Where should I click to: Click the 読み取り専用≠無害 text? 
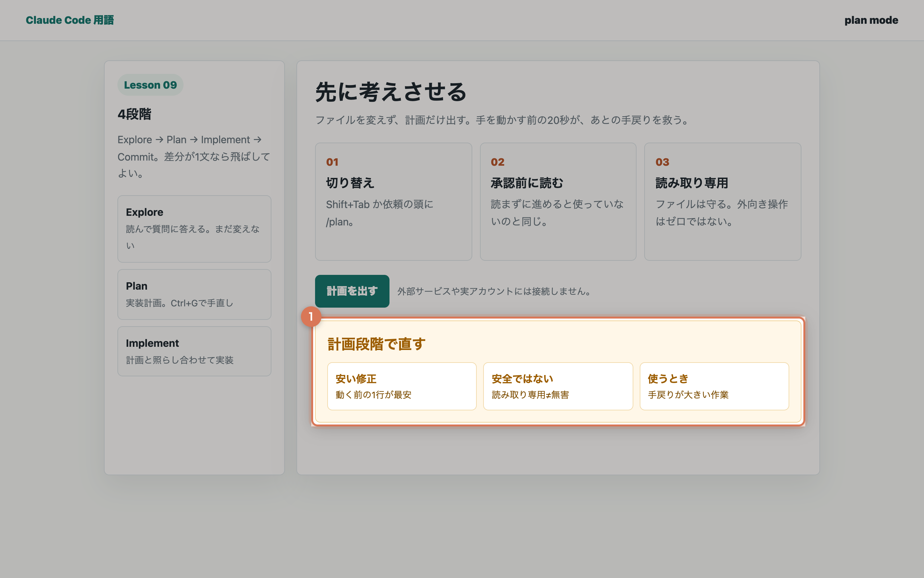pos(530,395)
